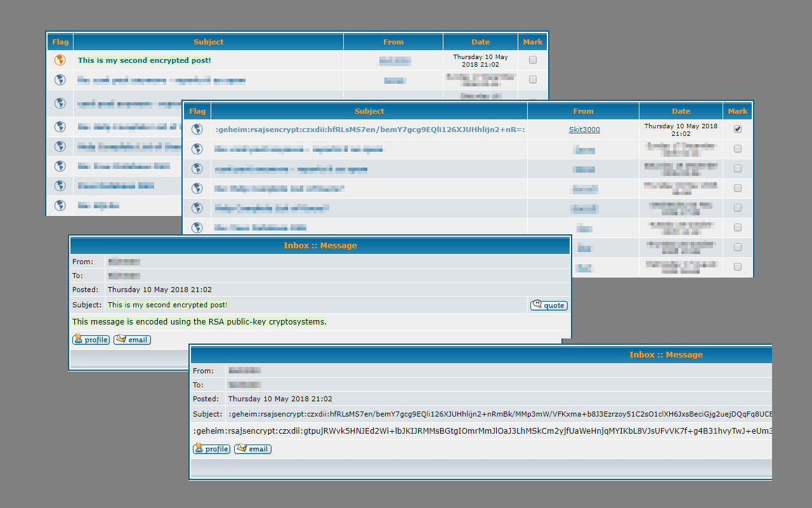Image resolution: width=812 pixels, height=508 pixels.
Task: Click the 'Inbox :: Message' title of the decrypted message
Action: (x=320, y=246)
